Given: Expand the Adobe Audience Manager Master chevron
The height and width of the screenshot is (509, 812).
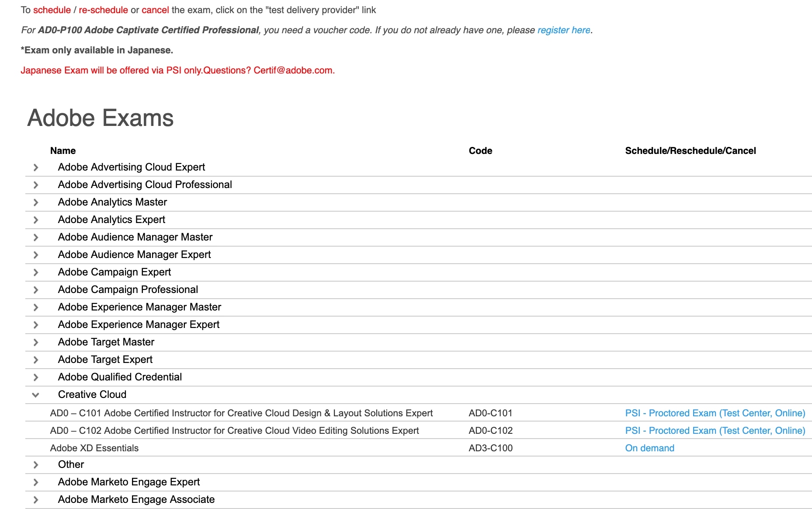Looking at the screenshot, I should (36, 237).
